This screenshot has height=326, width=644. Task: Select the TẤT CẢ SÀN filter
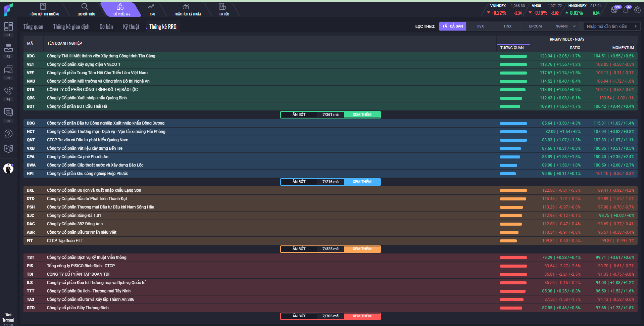pyautogui.click(x=452, y=26)
